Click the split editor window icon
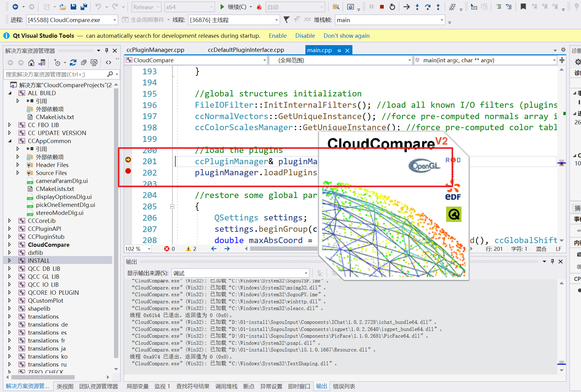The image size is (581, 392). pos(562,60)
